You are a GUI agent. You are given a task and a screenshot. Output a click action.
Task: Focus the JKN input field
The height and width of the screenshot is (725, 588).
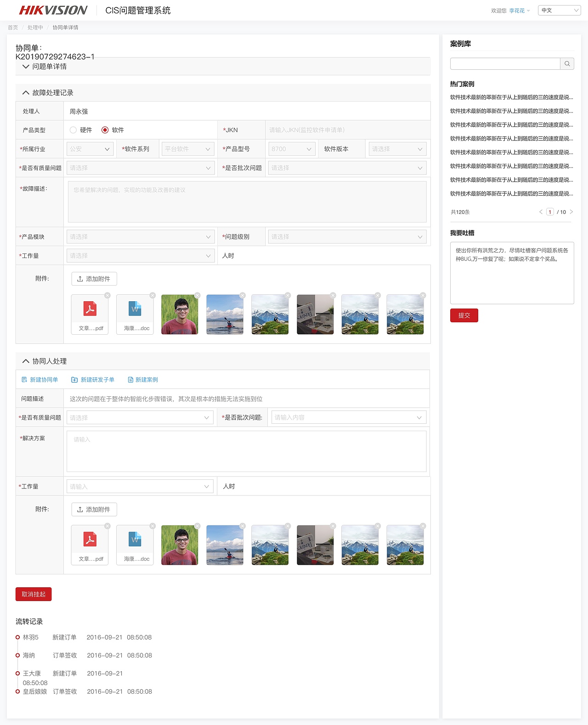tap(347, 130)
